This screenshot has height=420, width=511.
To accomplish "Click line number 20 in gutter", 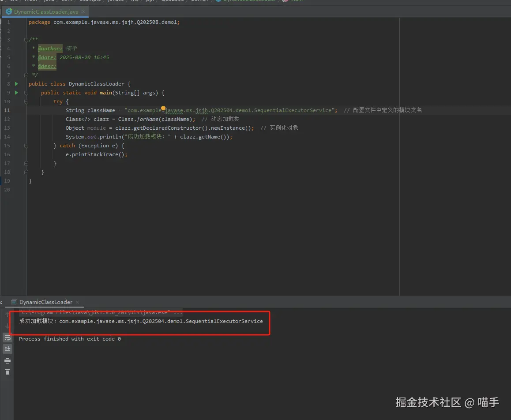I will 7,190.
